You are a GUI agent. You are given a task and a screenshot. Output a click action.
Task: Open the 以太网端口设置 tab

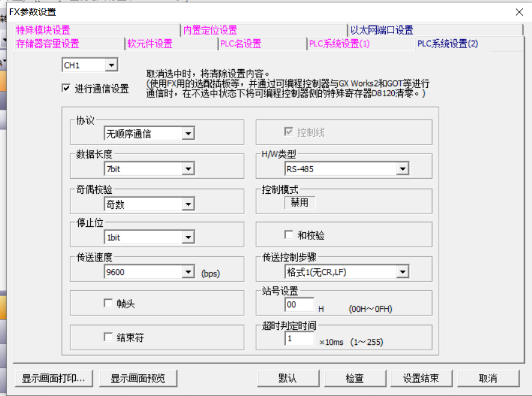tap(382, 30)
